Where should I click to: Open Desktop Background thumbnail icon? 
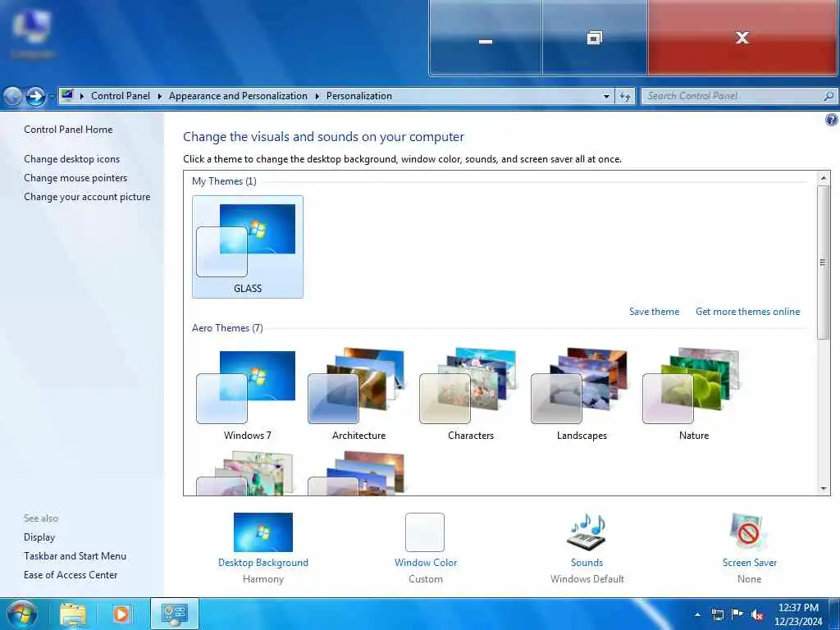(263, 532)
